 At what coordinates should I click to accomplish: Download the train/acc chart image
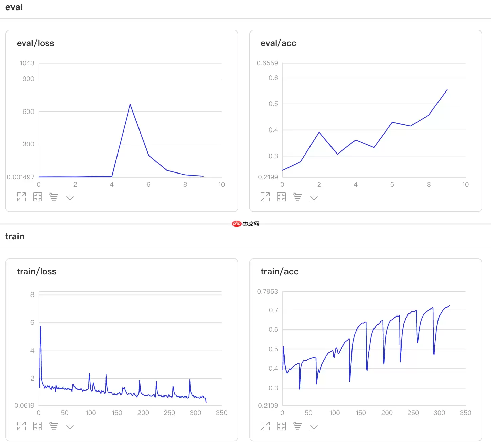coord(314,426)
